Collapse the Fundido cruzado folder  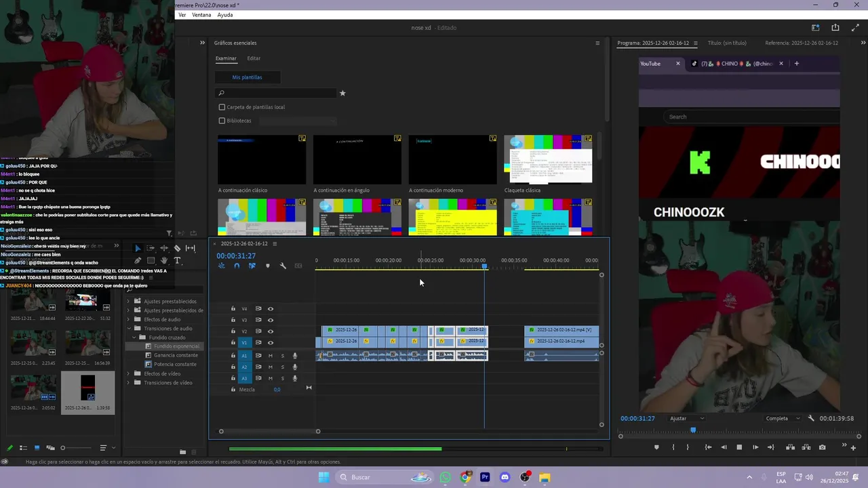coord(134,338)
